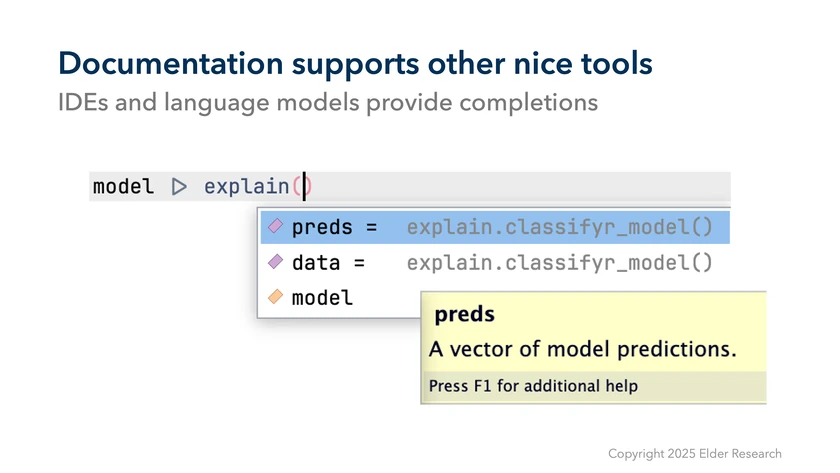Image resolution: width=840 pixels, height=473 pixels.
Task: Choose the 'model' completion suggestion
Action: [x=321, y=298]
